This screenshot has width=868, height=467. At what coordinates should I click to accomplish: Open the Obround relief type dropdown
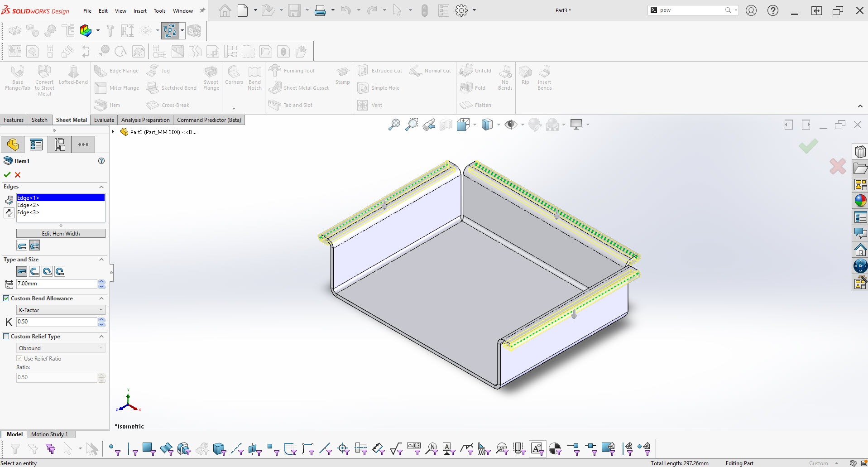click(60, 348)
